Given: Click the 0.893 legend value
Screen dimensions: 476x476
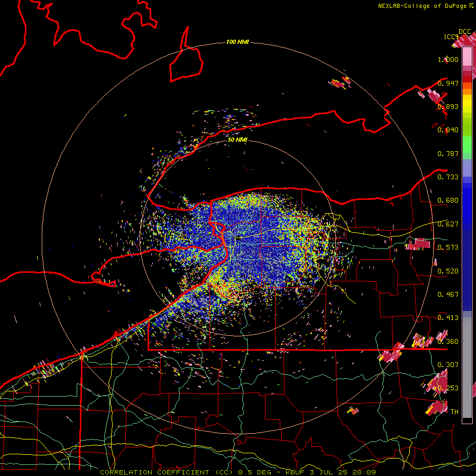Looking at the screenshot, I should (448, 106).
